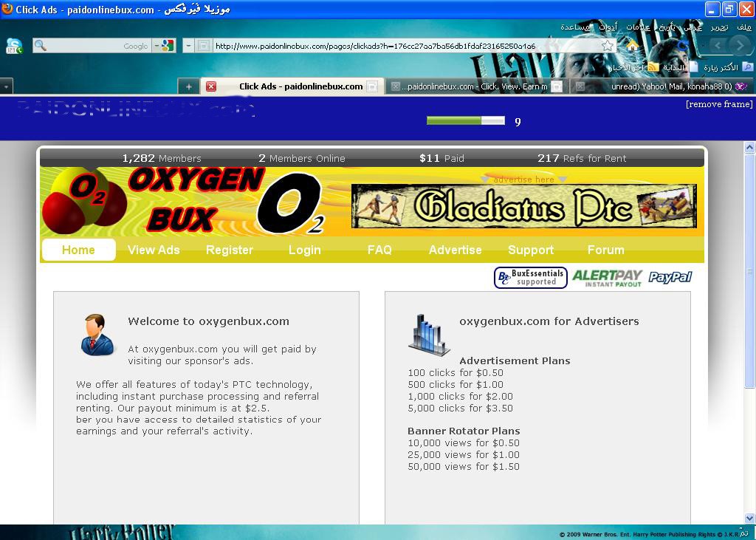Click the browser forward arrow button
This screenshot has width=756, height=540.
coord(718,46)
